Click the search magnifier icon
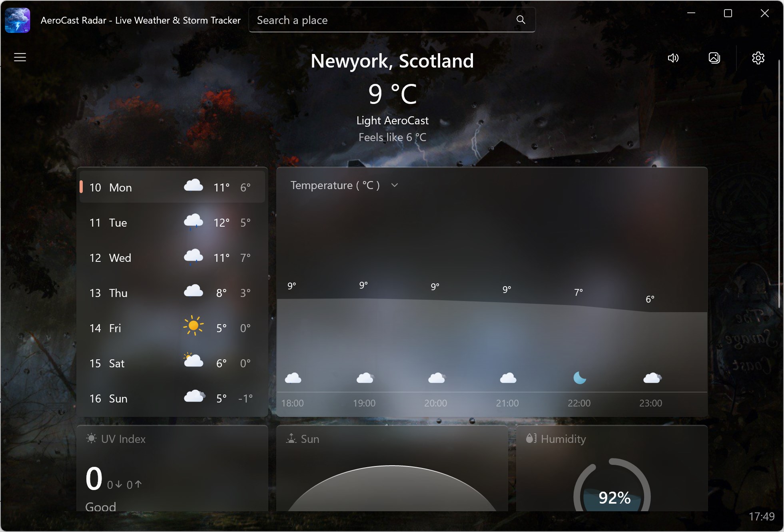Viewport: 784px width, 532px height. pyautogui.click(x=521, y=19)
